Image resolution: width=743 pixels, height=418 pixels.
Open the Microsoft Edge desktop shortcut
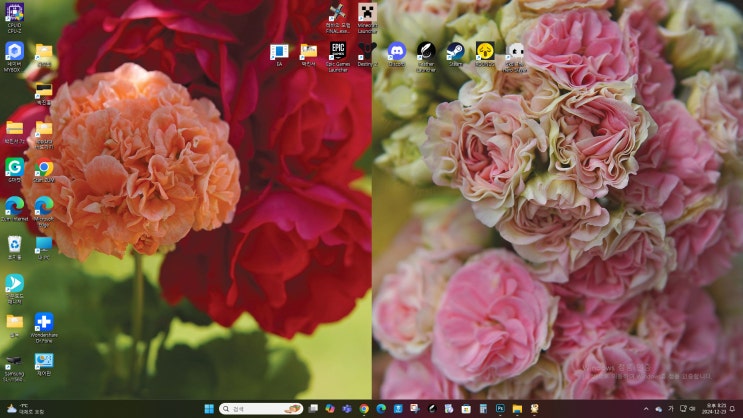pyautogui.click(x=44, y=212)
